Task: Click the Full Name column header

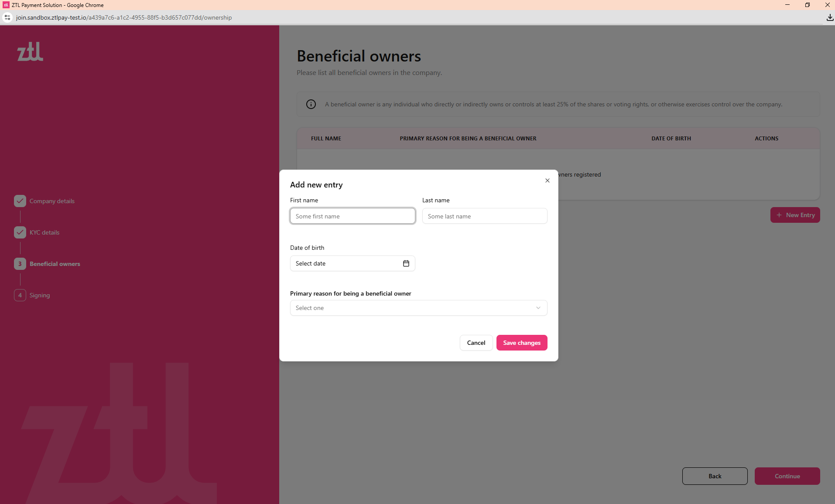Action: 326,139
